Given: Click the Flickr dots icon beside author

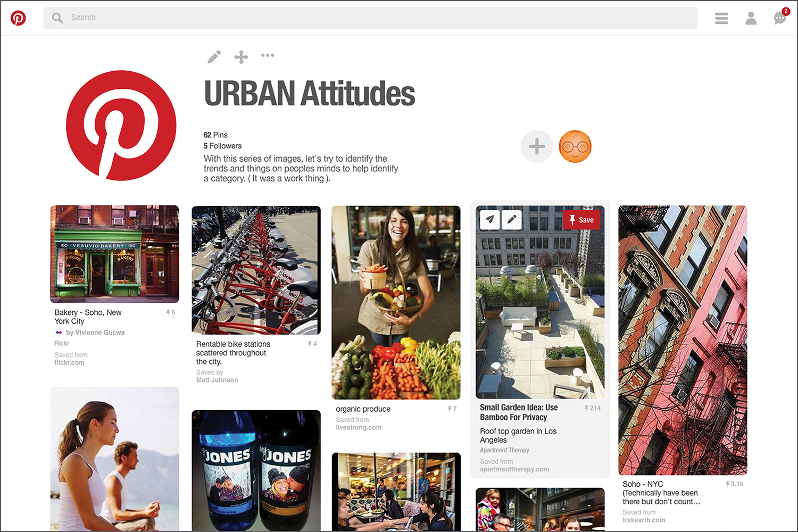Looking at the screenshot, I should coord(59,332).
